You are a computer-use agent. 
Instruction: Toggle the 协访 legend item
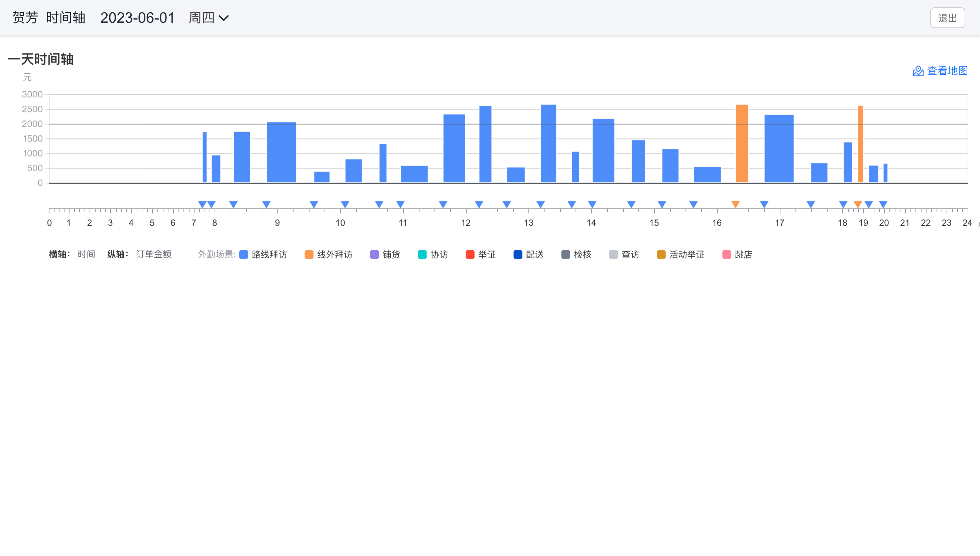tap(433, 255)
